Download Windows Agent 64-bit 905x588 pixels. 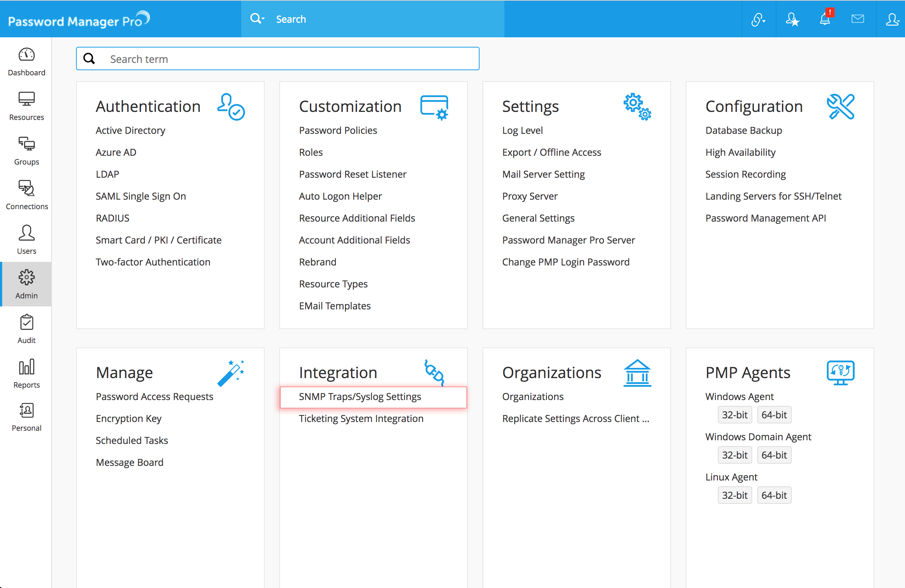coord(774,415)
